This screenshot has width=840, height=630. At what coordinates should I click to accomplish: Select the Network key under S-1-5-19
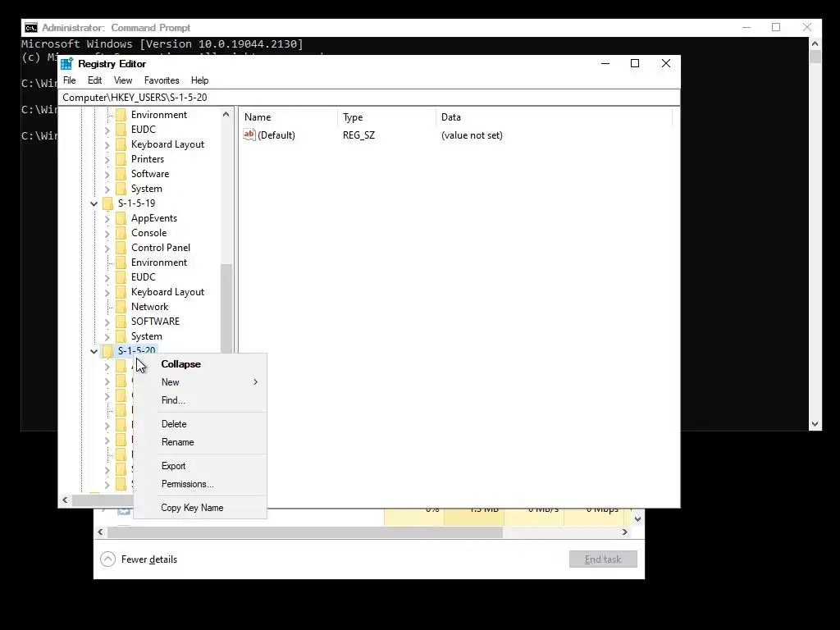149,307
